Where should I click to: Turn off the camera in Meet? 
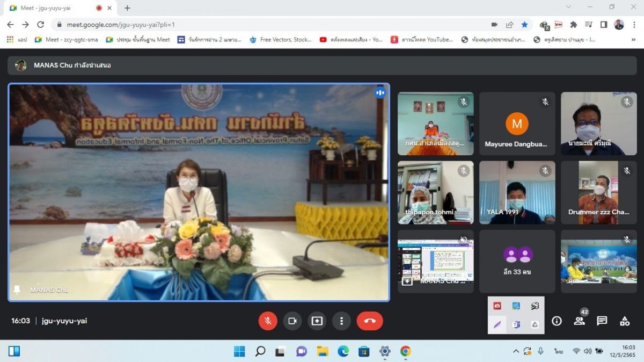click(x=292, y=321)
